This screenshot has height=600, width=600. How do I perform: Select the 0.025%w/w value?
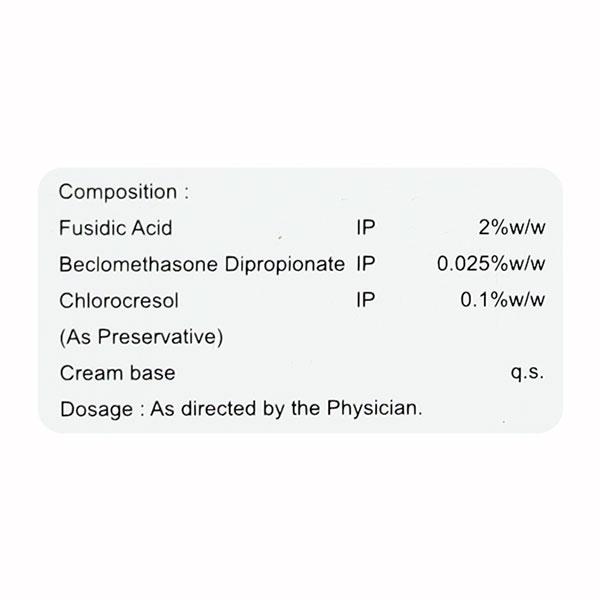tap(492, 264)
